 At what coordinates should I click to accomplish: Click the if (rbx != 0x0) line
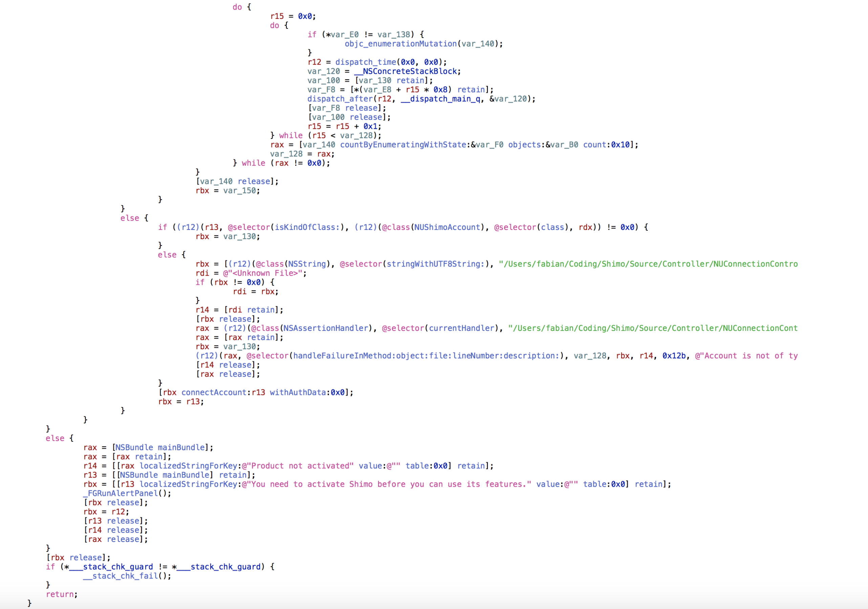point(235,282)
